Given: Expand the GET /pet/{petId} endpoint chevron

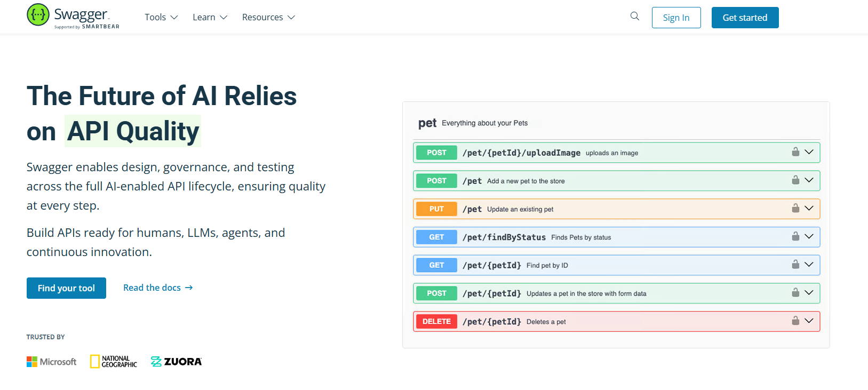Looking at the screenshot, I should tap(809, 265).
